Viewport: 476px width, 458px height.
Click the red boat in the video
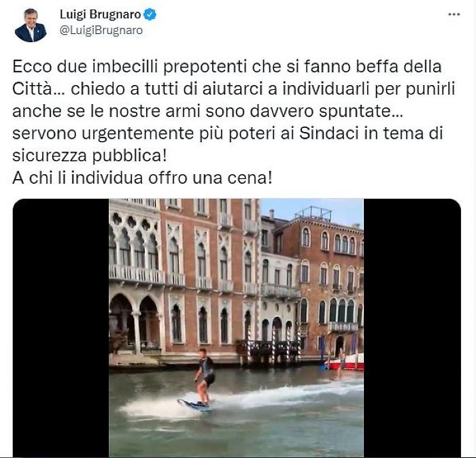346,362
